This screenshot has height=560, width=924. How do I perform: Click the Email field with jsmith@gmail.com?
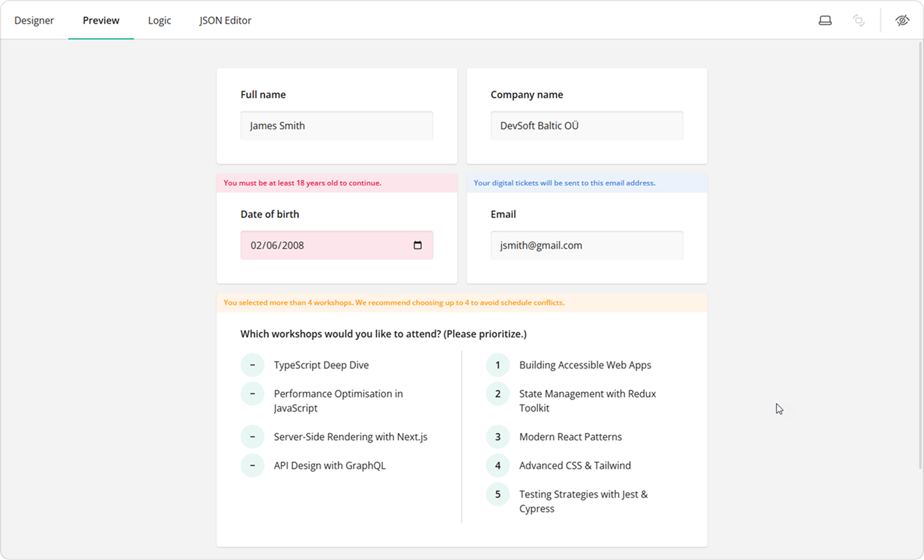pos(586,245)
